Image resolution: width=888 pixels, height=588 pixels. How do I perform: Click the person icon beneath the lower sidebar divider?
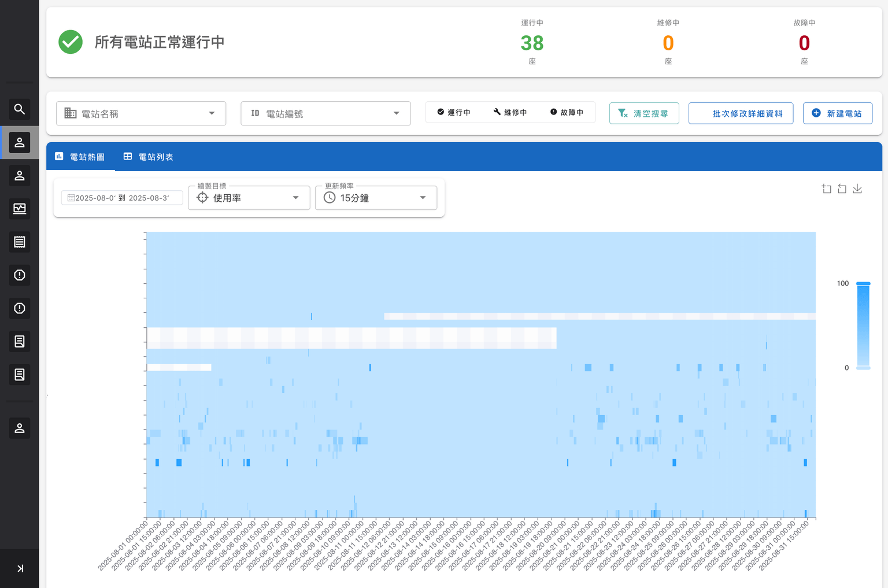coord(19,428)
